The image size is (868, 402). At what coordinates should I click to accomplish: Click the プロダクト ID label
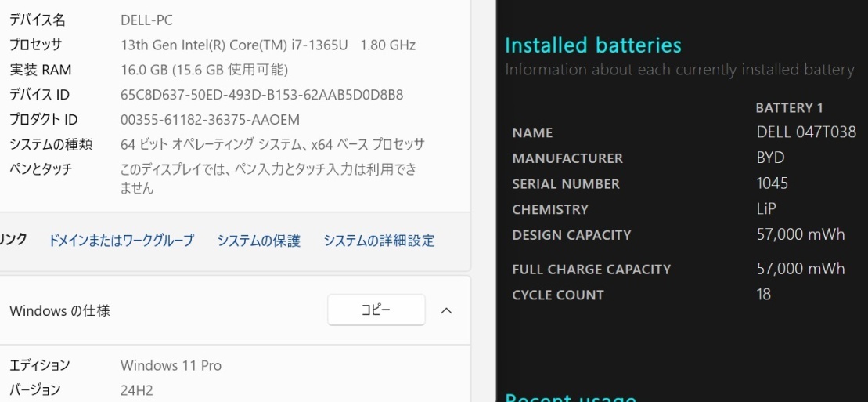click(43, 120)
